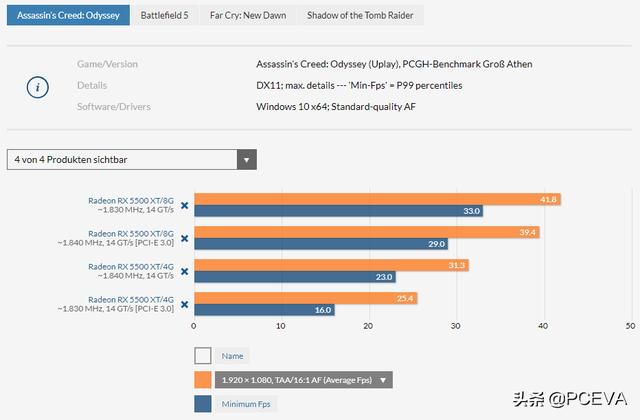The width and height of the screenshot is (640, 420).
Task: Click the orange 25.4 average fps bar
Action: click(306, 298)
